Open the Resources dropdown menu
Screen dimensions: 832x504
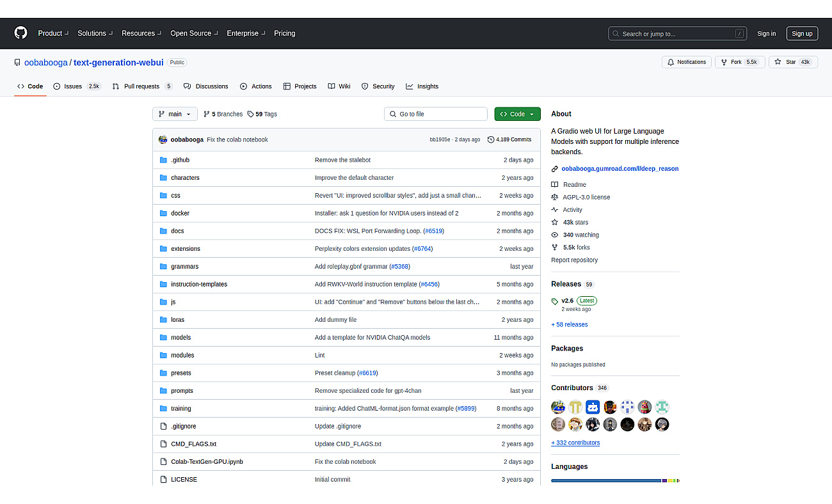[x=141, y=33]
